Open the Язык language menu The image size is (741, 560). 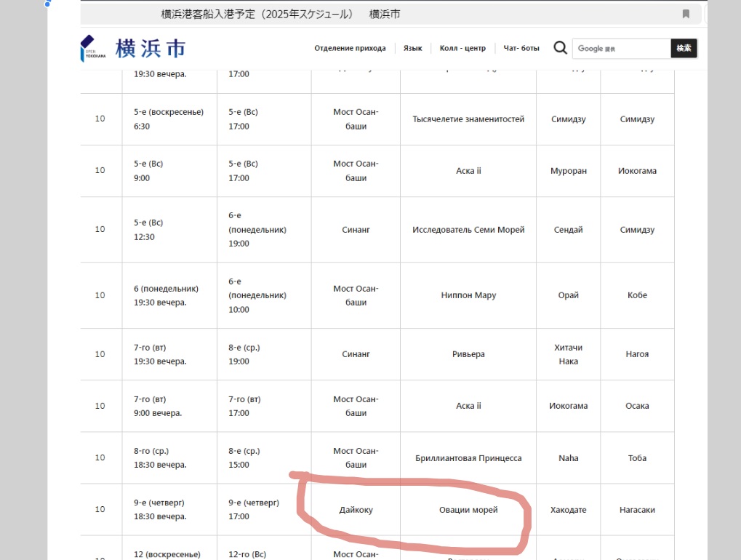click(x=412, y=48)
